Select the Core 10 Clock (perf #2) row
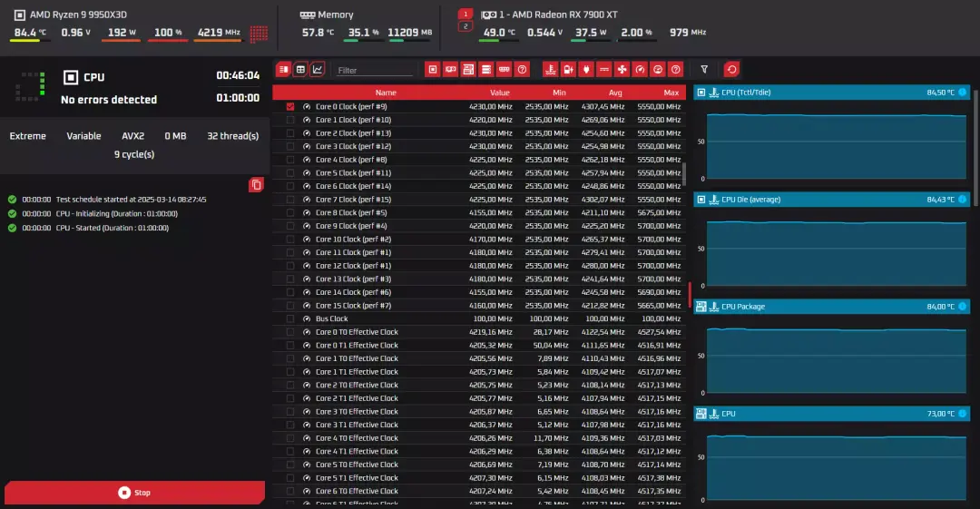Image resolution: width=980 pixels, height=509 pixels. tap(479, 239)
